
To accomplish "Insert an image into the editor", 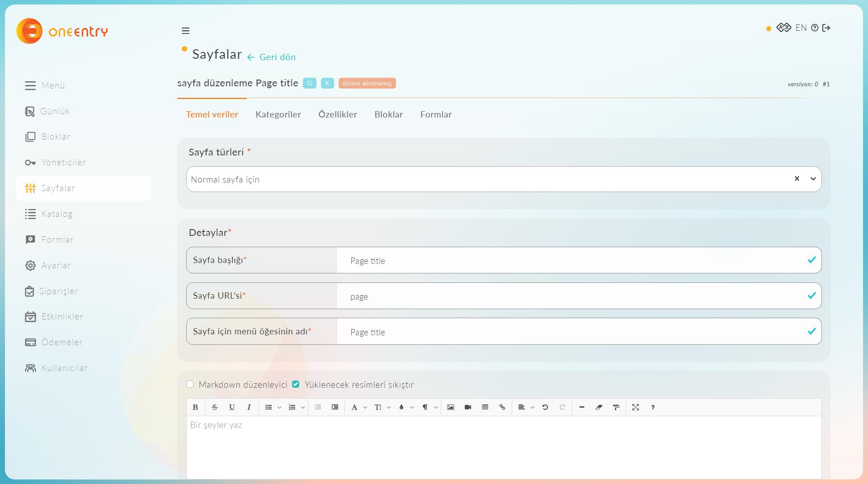I will pos(451,407).
